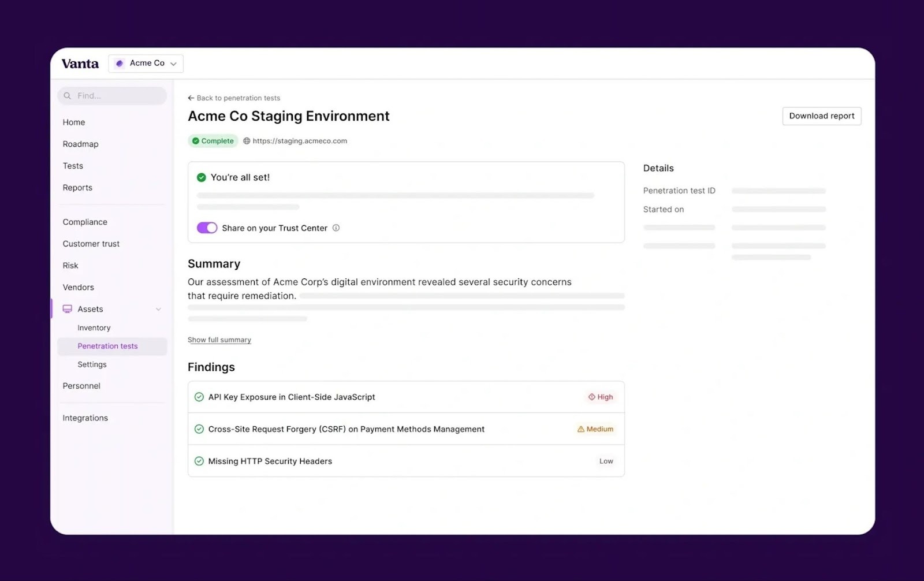The height and width of the screenshot is (581, 924).
Task: Click the Medium severity badge
Action: pyautogui.click(x=595, y=429)
